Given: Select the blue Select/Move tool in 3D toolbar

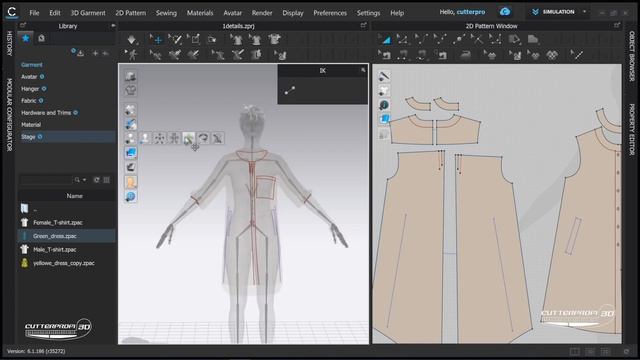Looking at the screenshot, I should click(156, 40).
